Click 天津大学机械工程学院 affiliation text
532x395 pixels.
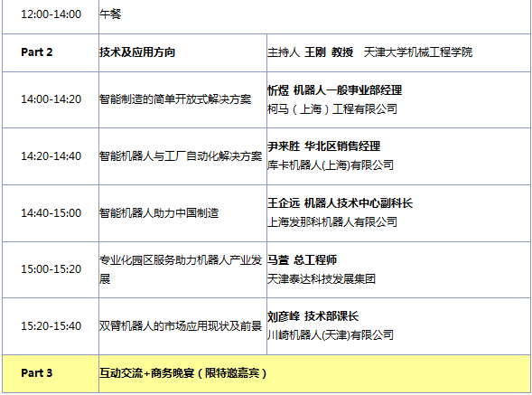click(x=417, y=52)
